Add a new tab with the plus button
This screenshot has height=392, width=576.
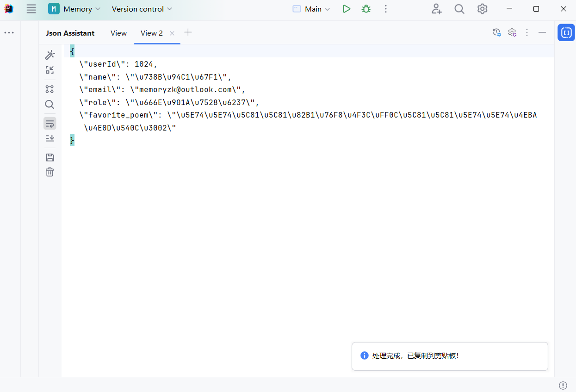(188, 32)
